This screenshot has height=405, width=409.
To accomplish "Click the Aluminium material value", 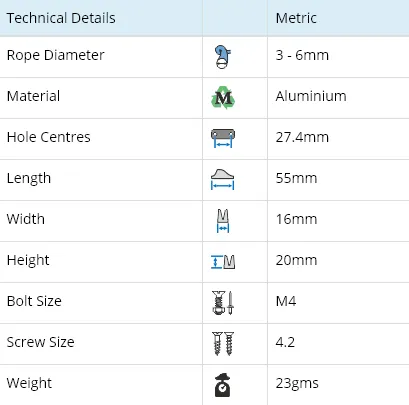I will coord(311,96).
